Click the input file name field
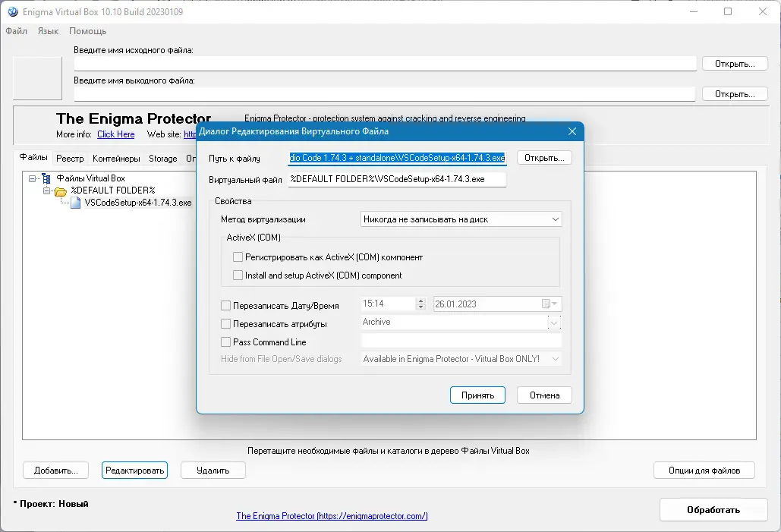The height and width of the screenshot is (532, 781). [x=385, y=63]
